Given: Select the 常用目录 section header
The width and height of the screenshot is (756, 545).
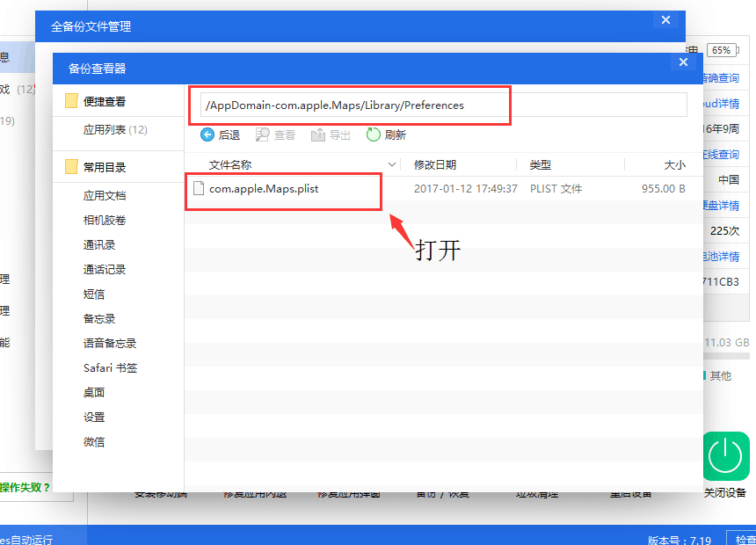Looking at the screenshot, I should click(104, 167).
